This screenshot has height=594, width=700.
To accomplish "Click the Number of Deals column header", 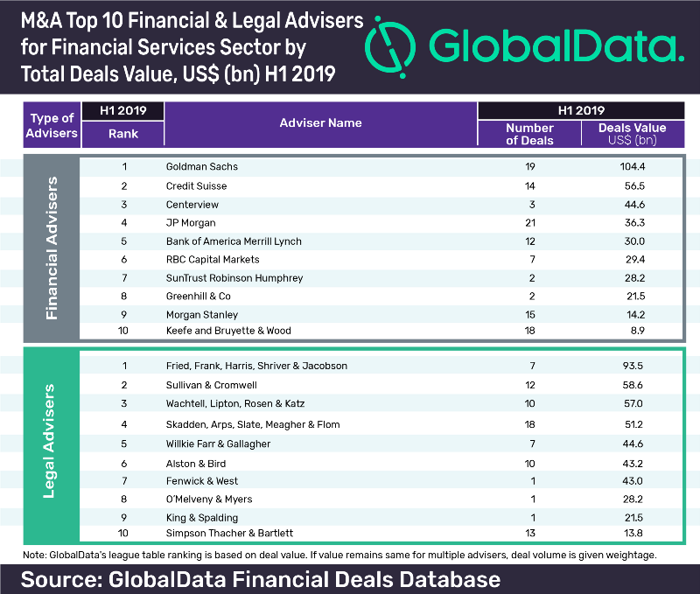I will coord(529,134).
